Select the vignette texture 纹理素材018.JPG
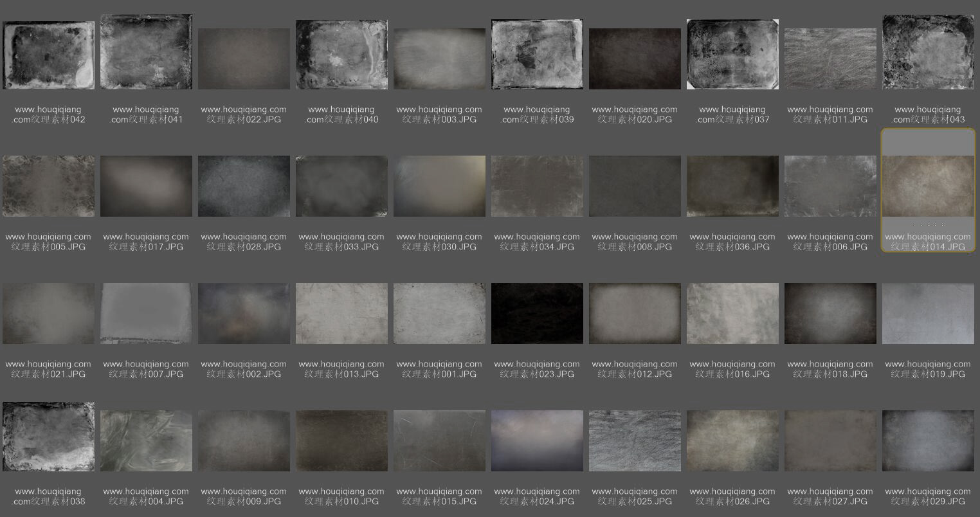980x517 pixels. click(830, 313)
